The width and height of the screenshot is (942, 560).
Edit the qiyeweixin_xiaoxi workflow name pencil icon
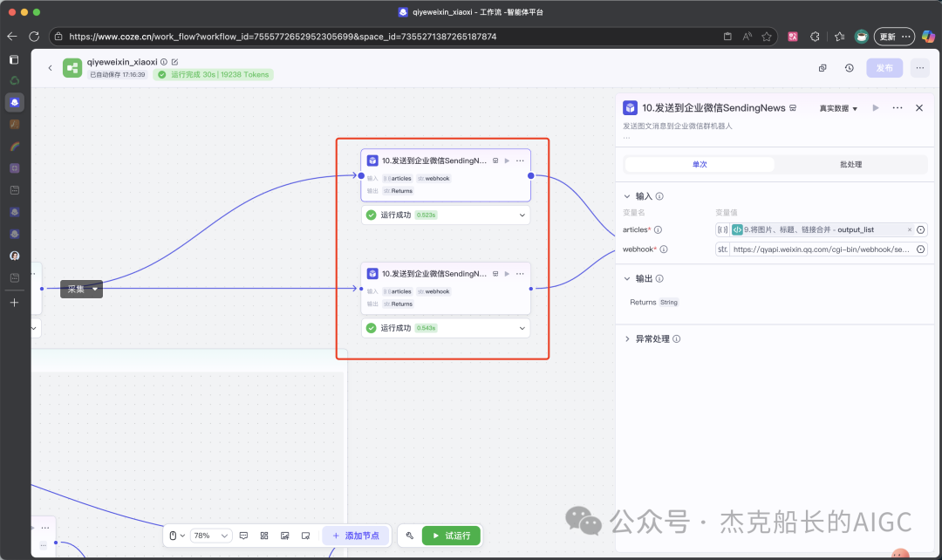[x=174, y=62]
